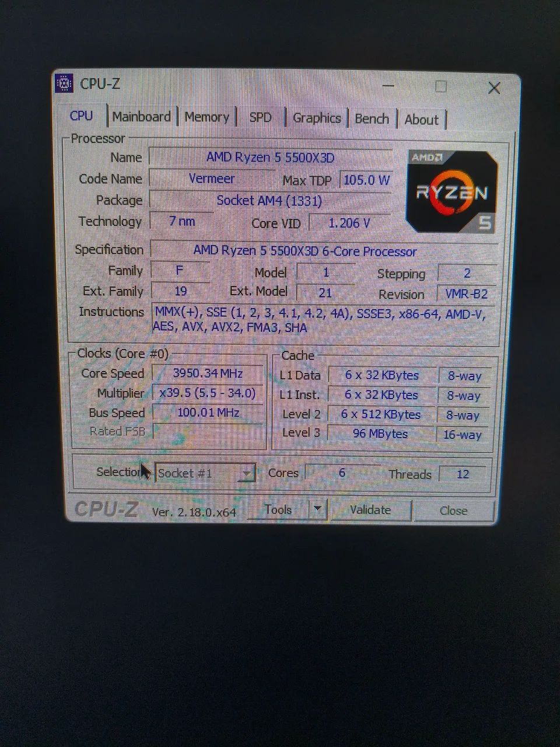This screenshot has width=560, height=747.
Task: Click the AMD Ryzen 5 logo badge
Action: [x=452, y=192]
